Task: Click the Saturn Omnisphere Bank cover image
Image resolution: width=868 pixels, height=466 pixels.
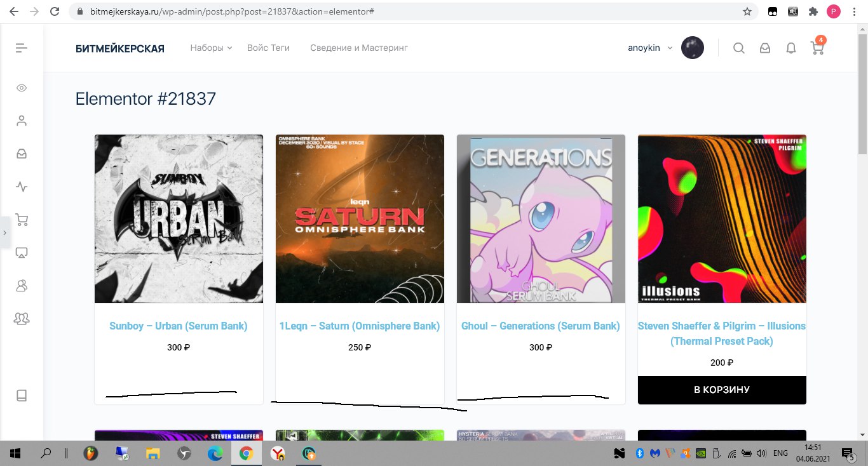Action: [x=360, y=218]
